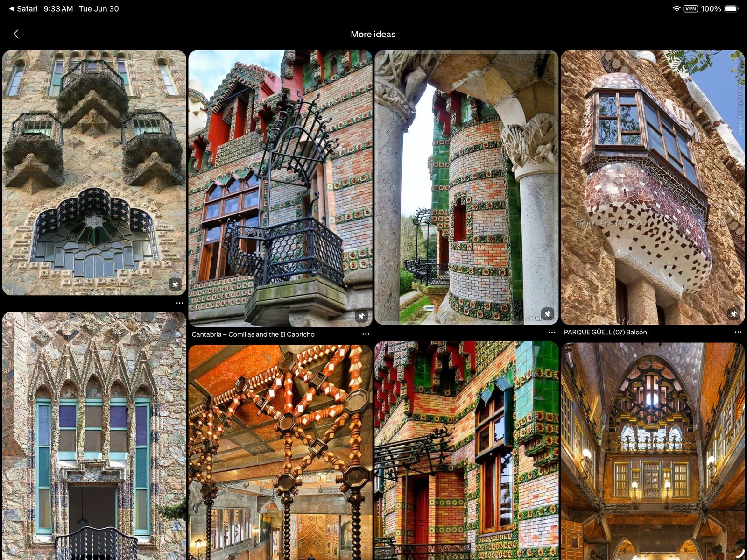The height and width of the screenshot is (560, 747).
Task: Open the ornate wooden ceiling interior pin
Action: tap(280, 452)
